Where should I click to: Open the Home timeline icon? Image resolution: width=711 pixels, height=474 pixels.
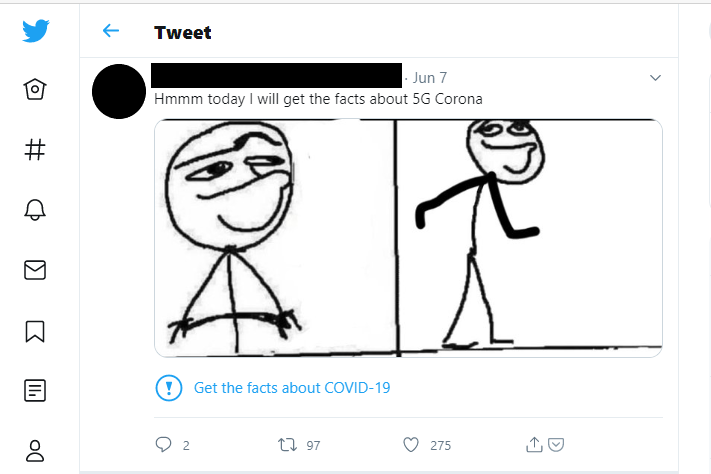point(35,89)
